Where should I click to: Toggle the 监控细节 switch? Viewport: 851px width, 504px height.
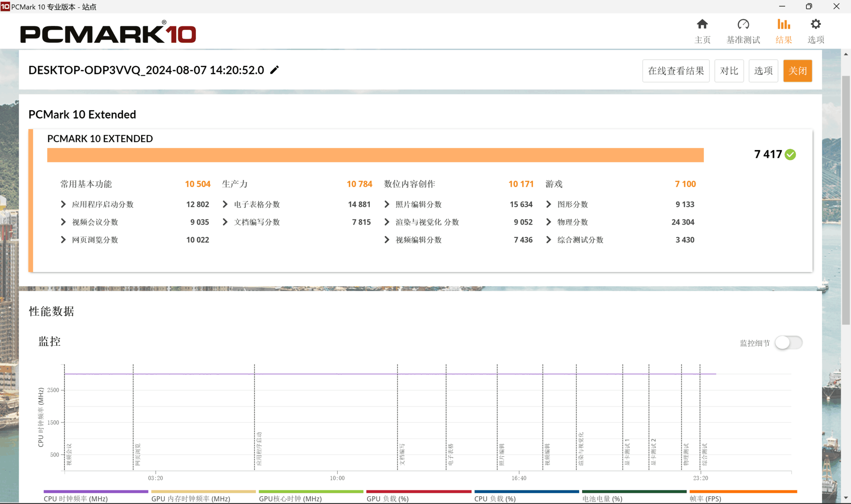(788, 343)
